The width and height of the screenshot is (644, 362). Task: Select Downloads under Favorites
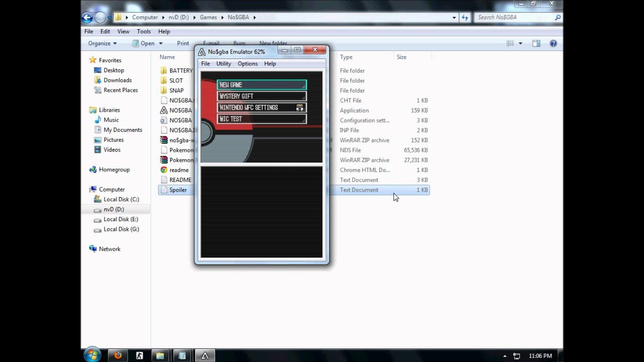tap(117, 80)
